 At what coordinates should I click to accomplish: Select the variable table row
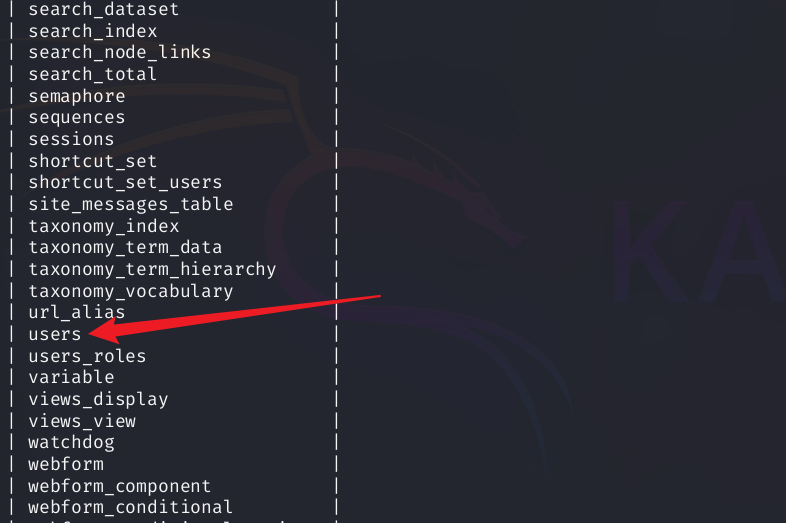(x=71, y=377)
